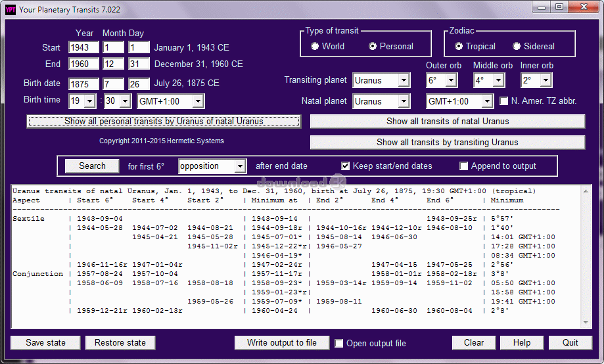Click the 19:41 GMT+1:00 time entry

[523, 301]
